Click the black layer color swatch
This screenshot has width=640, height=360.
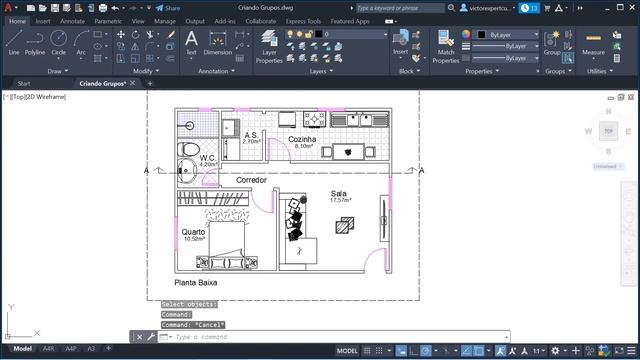click(319, 34)
